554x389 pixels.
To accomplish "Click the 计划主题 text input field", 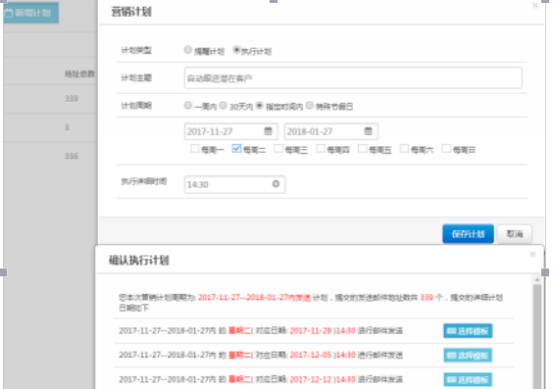I will 353,78.
